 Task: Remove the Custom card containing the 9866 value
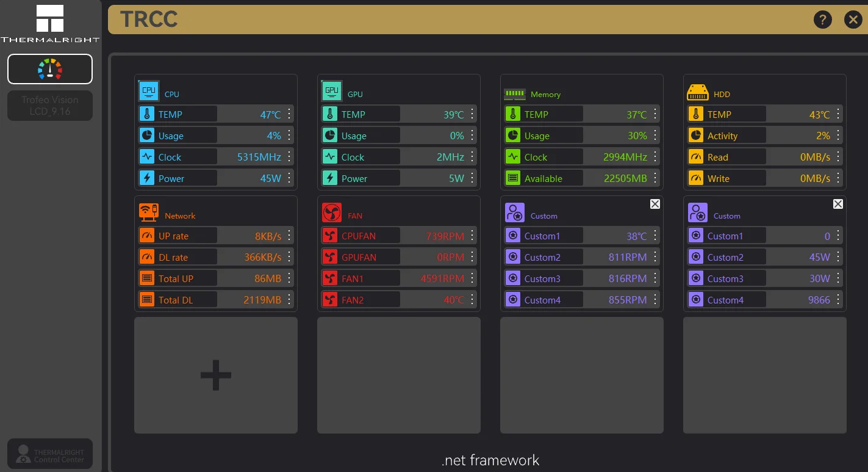click(x=838, y=204)
